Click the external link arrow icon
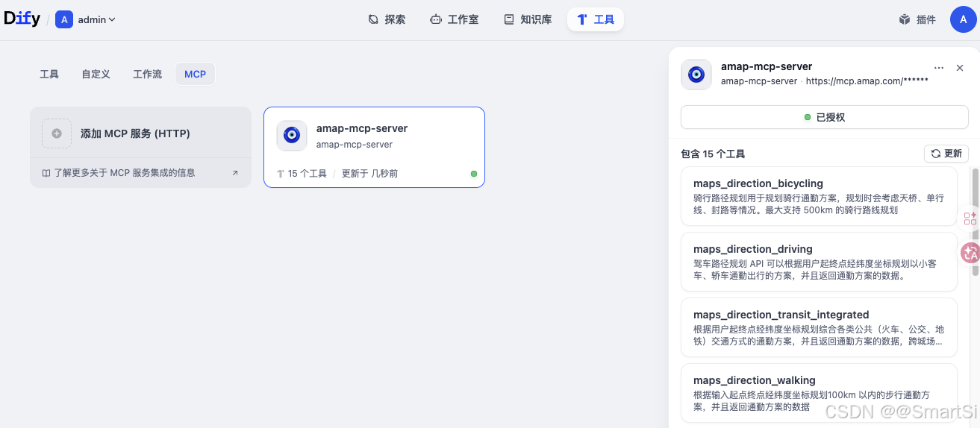The height and width of the screenshot is (428, 980). 235,173
